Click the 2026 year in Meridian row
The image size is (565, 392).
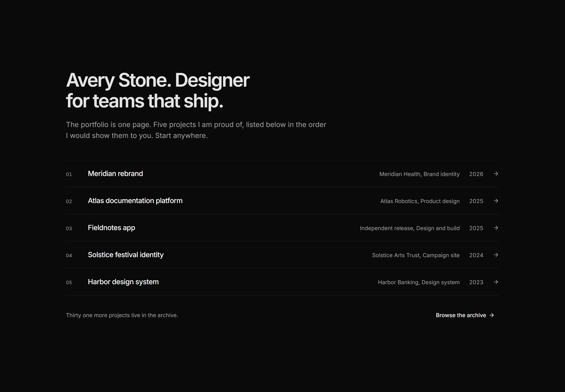point(476,174)
